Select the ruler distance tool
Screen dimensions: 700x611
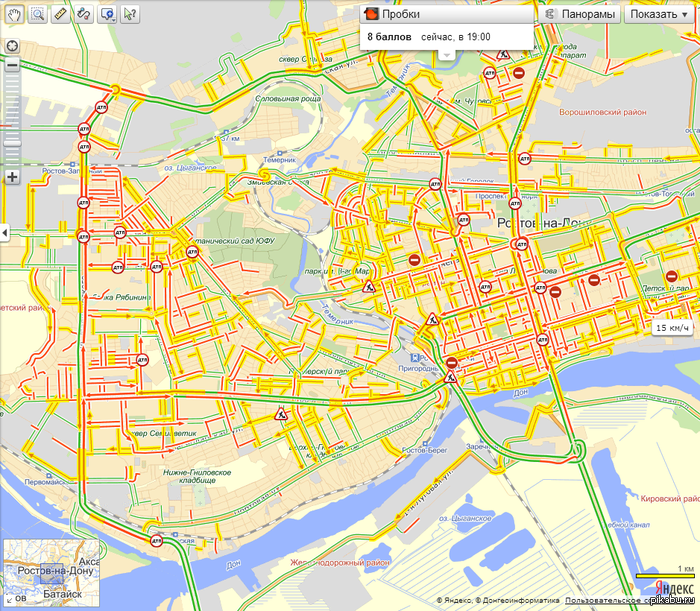click(60, 14)
